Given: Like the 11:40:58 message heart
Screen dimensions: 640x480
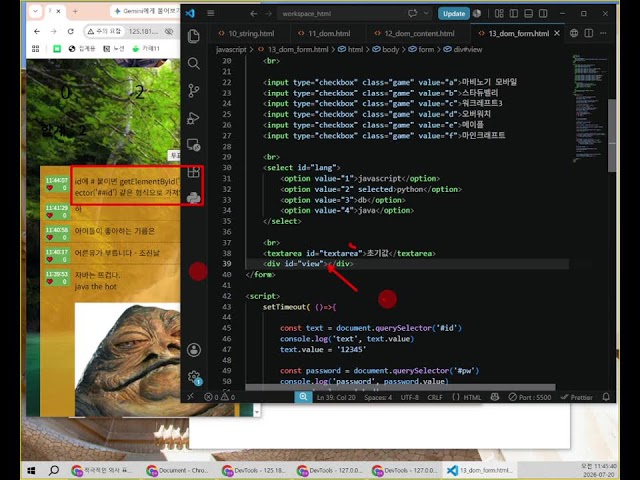Looking at the screenshot, I should [x=50, y=237].
